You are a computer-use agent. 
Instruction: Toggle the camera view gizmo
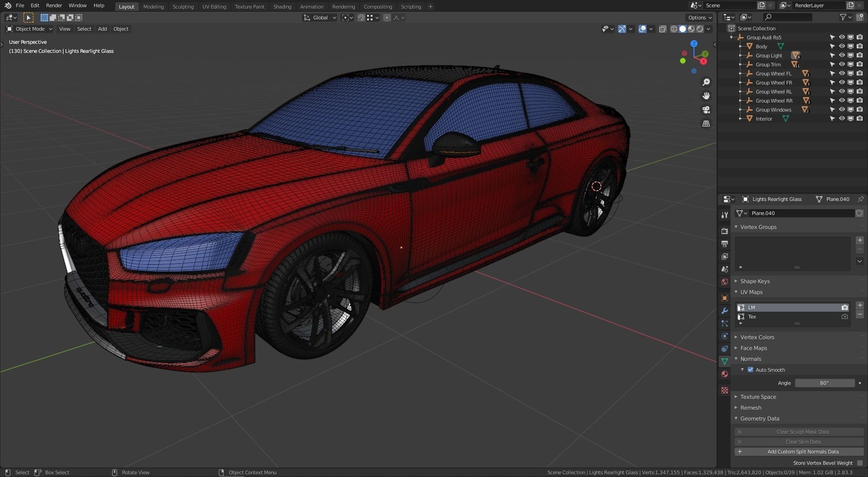(x=706, y=110)
